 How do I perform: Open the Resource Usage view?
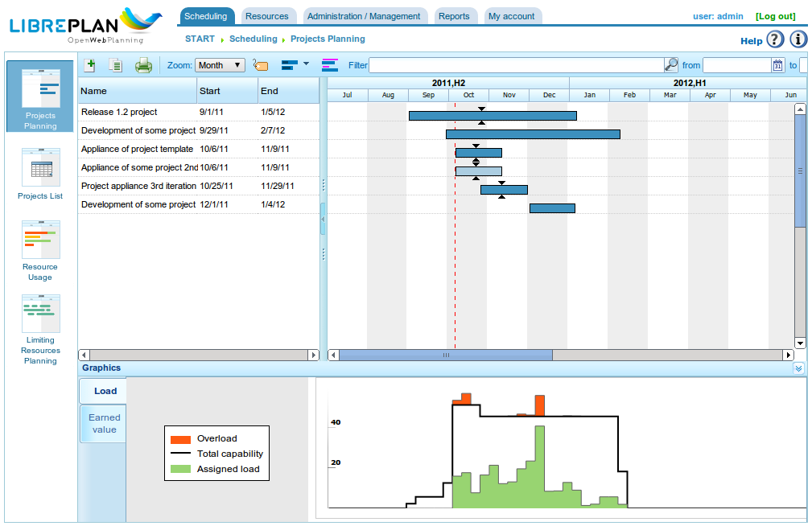coord(40,250)
